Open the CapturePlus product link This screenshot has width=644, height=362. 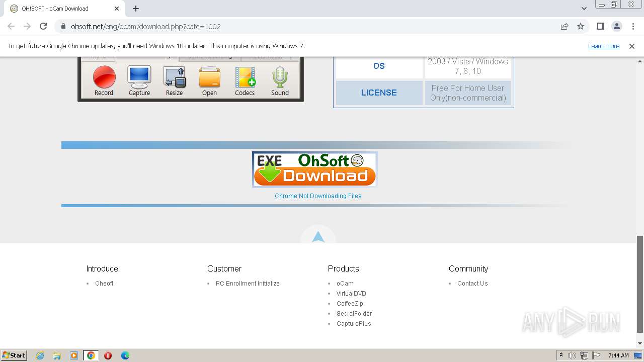click(354, 324)
